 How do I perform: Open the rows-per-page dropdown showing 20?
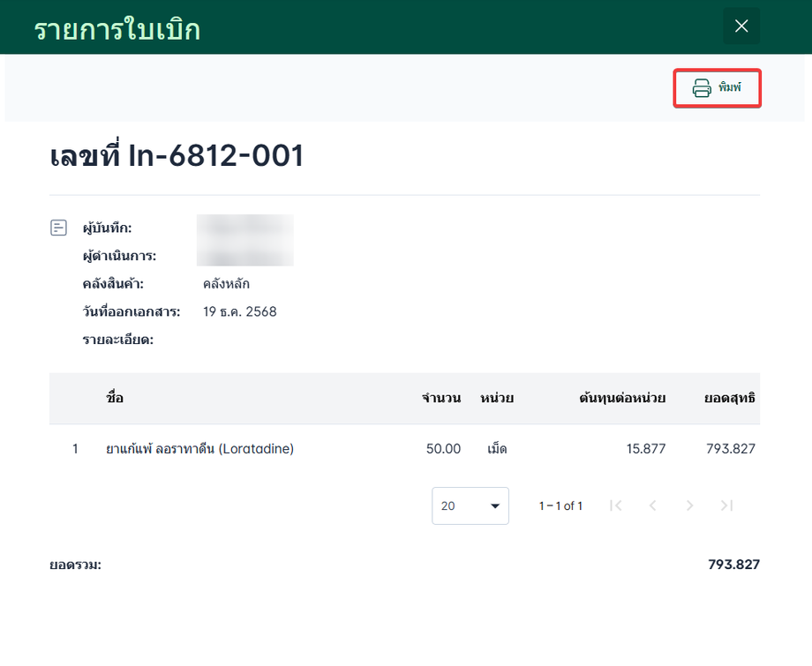[x=470, y=505]
